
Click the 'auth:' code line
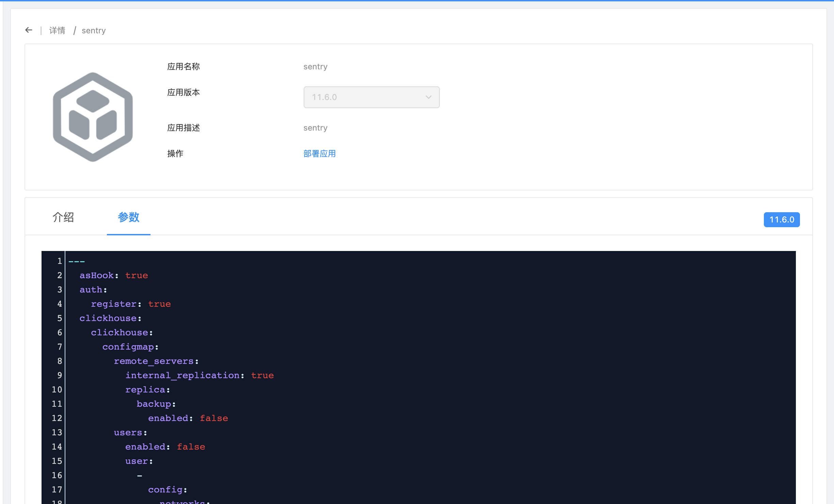93,290
